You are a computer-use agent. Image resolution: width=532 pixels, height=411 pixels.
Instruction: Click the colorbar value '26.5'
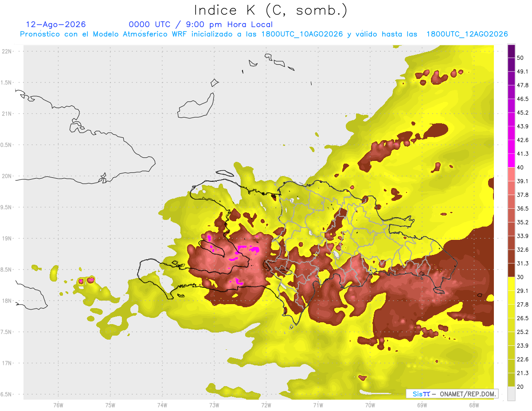point(522,318)
